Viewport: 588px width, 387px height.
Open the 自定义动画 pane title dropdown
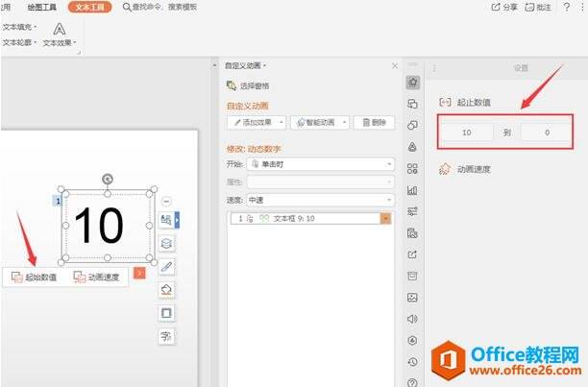[x=264, y=66]
